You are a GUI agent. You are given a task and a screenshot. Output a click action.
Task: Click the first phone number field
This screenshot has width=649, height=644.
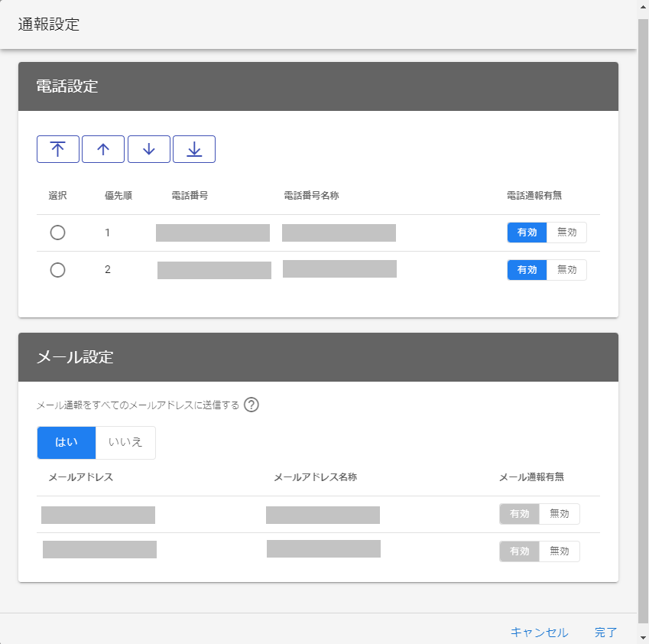(213, 233)
